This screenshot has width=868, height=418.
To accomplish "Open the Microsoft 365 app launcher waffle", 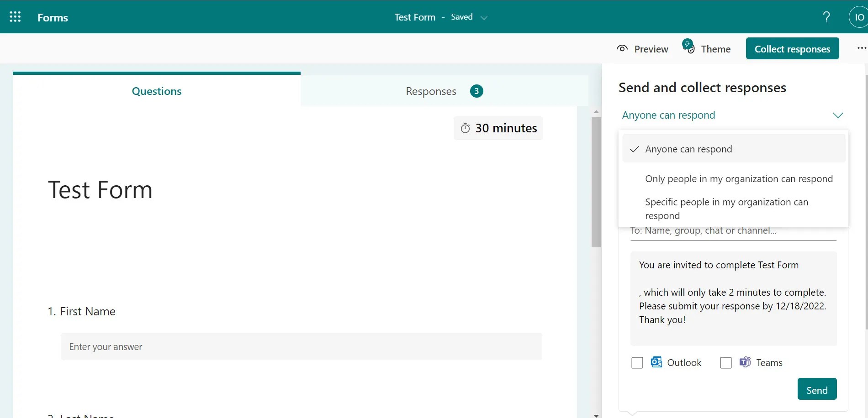I will [15, 16].
